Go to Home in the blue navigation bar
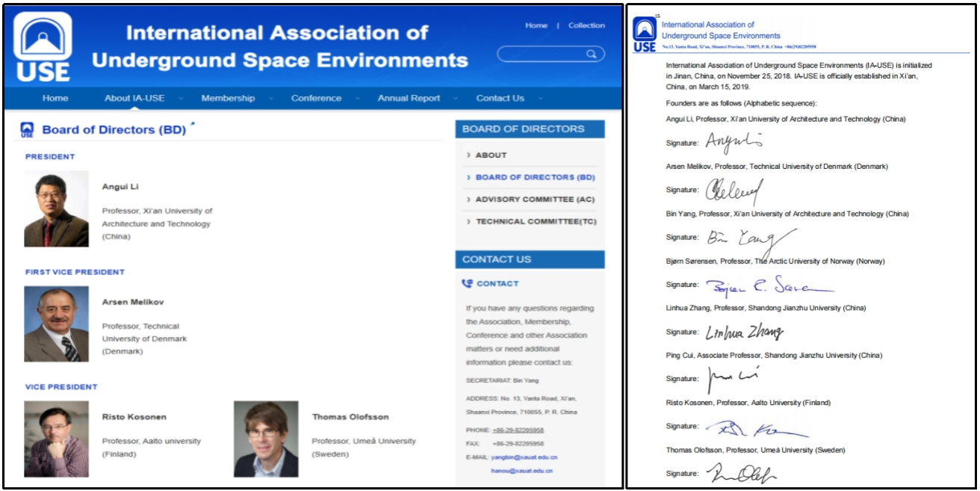This screenshot has height=491, width=980. (x=55, y=99)
